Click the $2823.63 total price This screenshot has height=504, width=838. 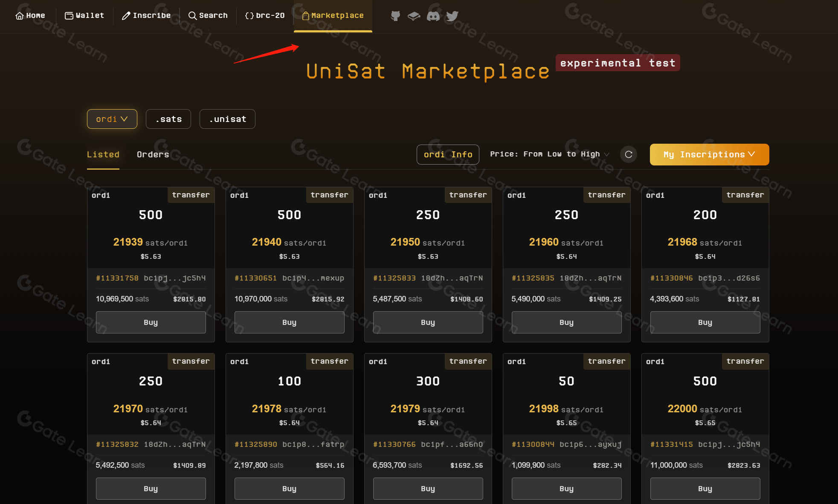coord(744,466)
